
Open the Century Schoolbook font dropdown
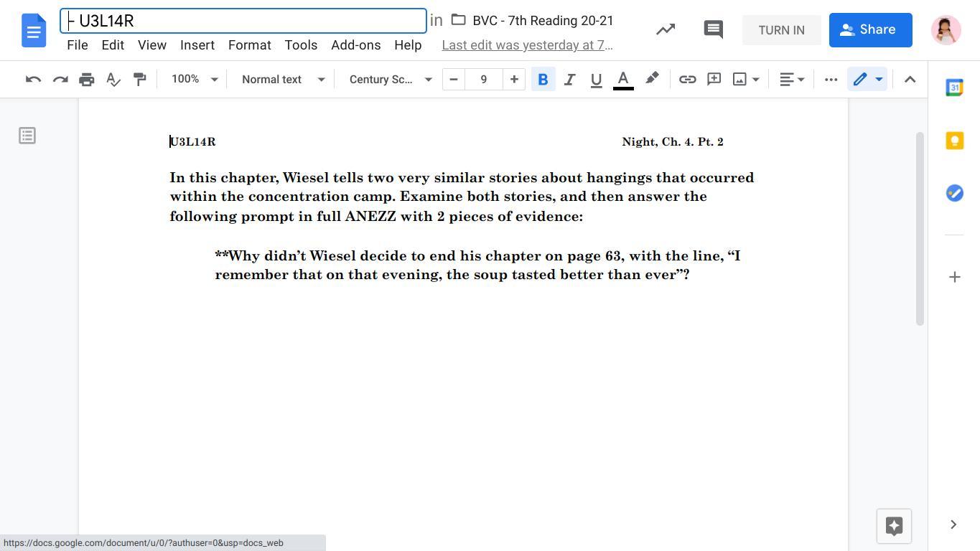391,80
